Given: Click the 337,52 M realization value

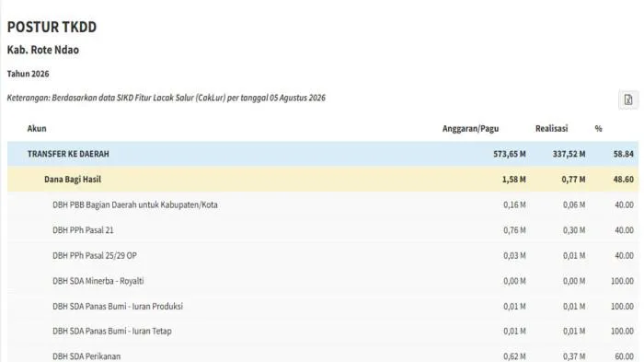Looking at the screenshot, I should pos(569,154).
